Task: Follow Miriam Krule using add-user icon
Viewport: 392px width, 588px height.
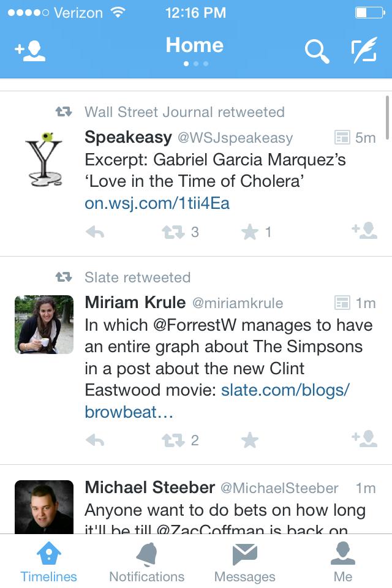Action: [x=364, y=439]
